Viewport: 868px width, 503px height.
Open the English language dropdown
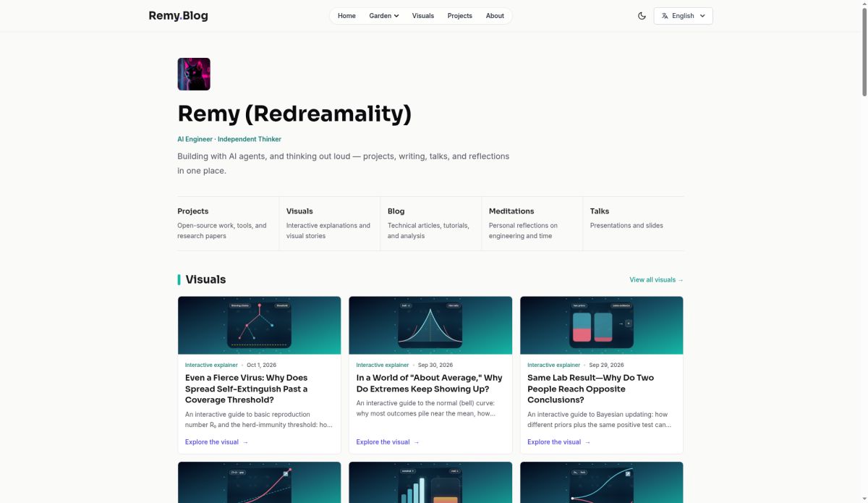click(683, 16)
